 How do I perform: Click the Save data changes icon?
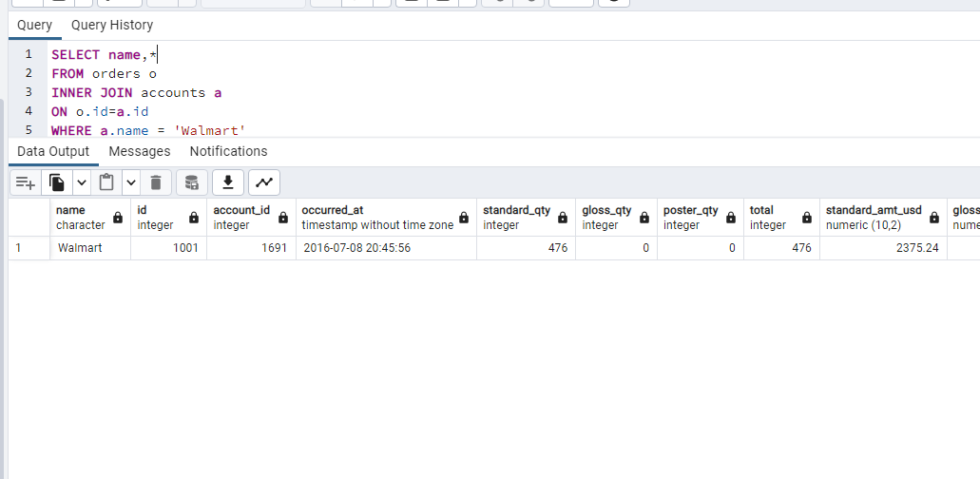pos(192,182)
